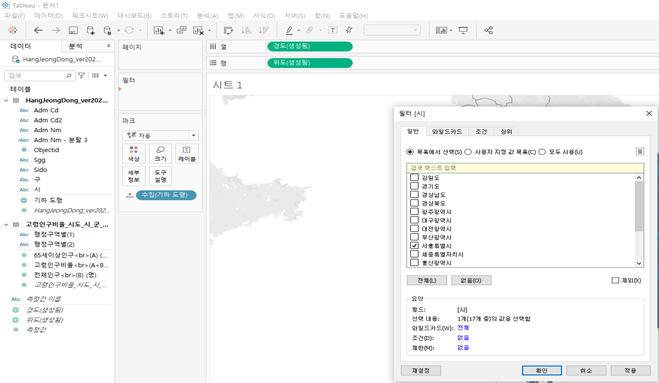Screen dimensions: 659x383
Task: Click the sort descending icon
Action: click(264, 30)
